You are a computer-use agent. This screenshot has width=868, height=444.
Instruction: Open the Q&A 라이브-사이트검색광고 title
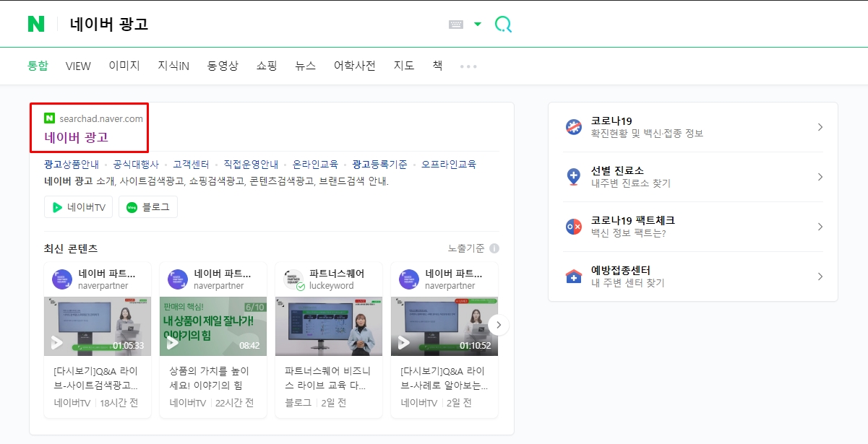tap(96, 378)
